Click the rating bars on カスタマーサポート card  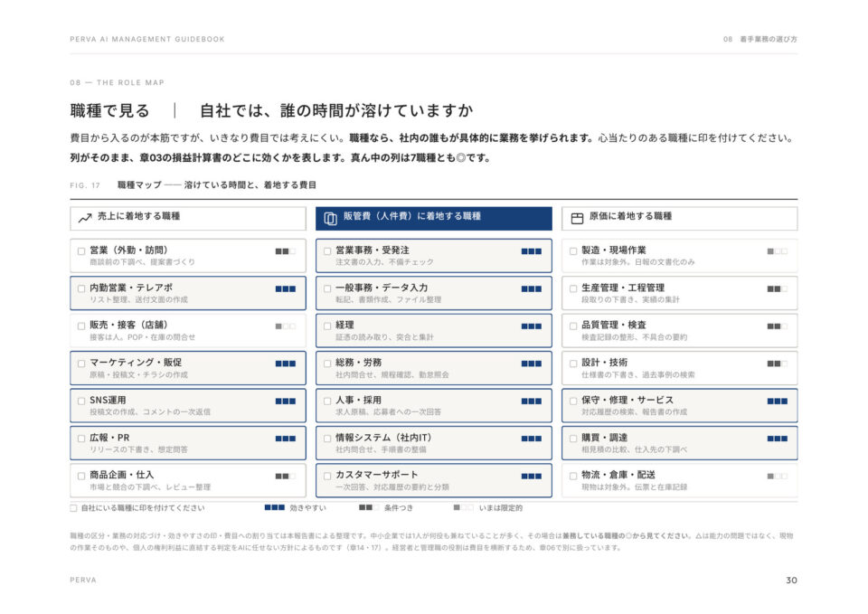(x=532, y=476)
